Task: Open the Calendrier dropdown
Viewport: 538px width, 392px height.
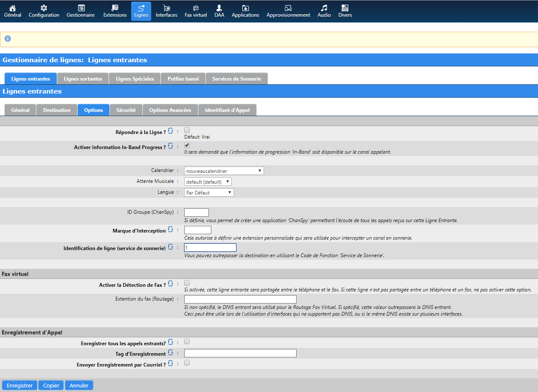Action: (224, 171)
